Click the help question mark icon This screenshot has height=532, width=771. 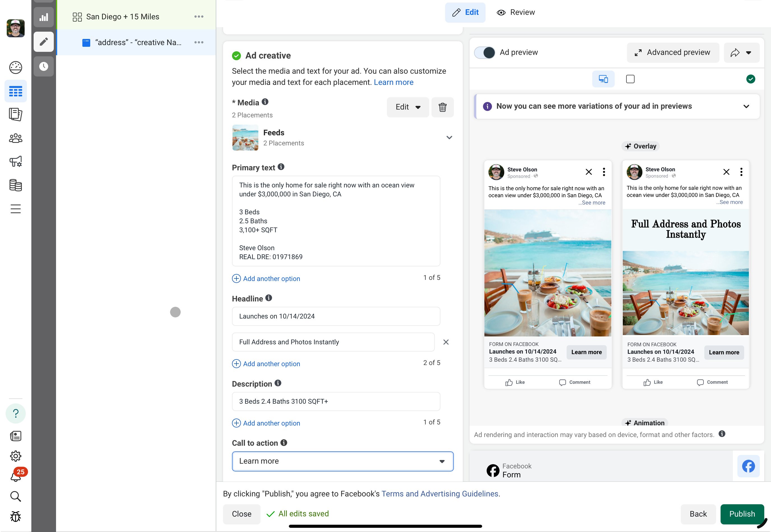click(x=16, y=413)
